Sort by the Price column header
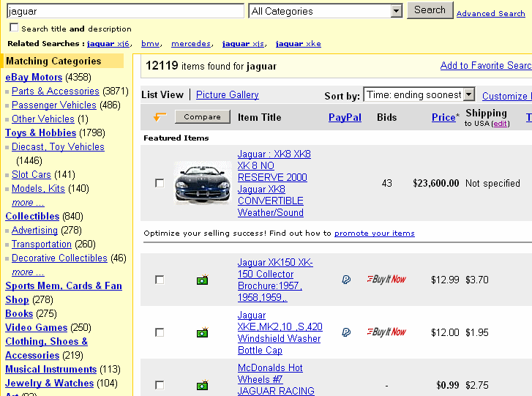 [x=443, y=117]
